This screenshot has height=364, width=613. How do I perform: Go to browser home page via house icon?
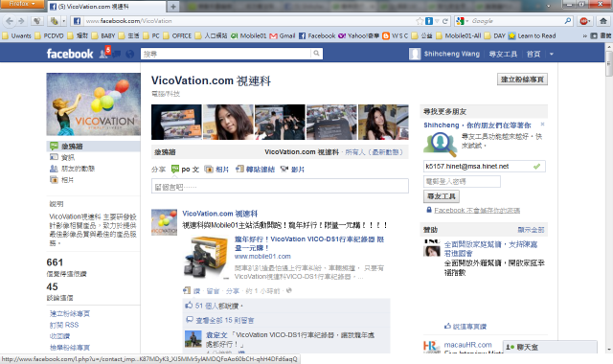(603, 21)
